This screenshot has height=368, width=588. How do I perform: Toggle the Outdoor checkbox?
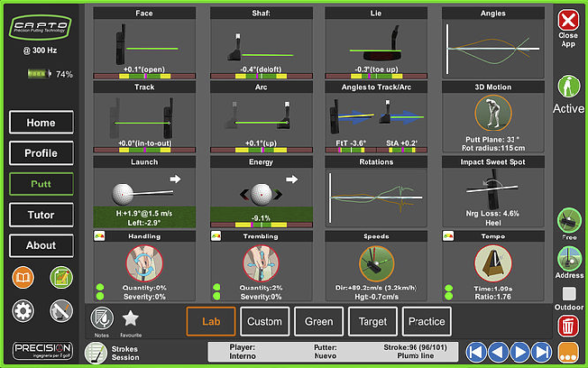(x=568, y=293)
